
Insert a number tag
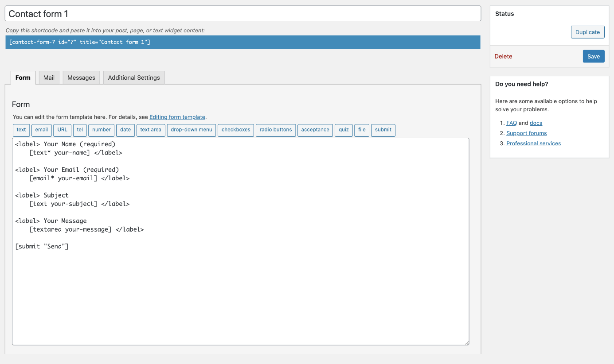[x=102, y=130]
